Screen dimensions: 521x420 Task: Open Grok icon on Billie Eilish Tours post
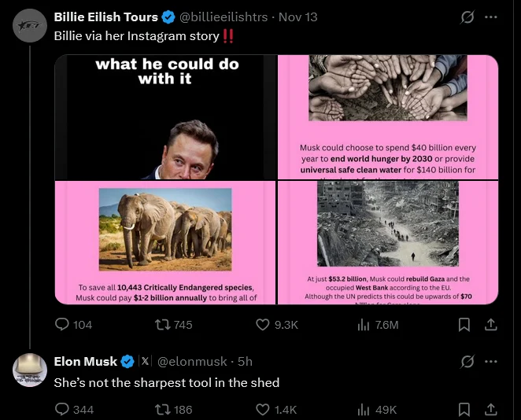tap(467, 17)
